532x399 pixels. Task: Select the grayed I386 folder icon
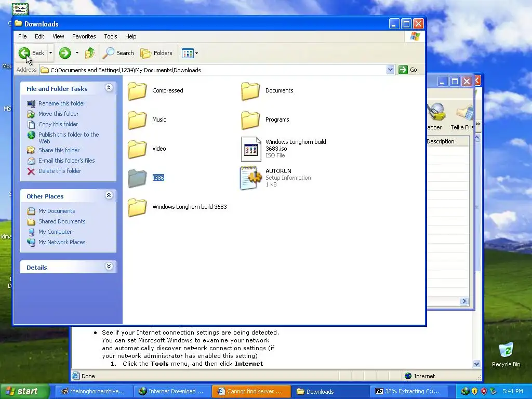(137, 178)
